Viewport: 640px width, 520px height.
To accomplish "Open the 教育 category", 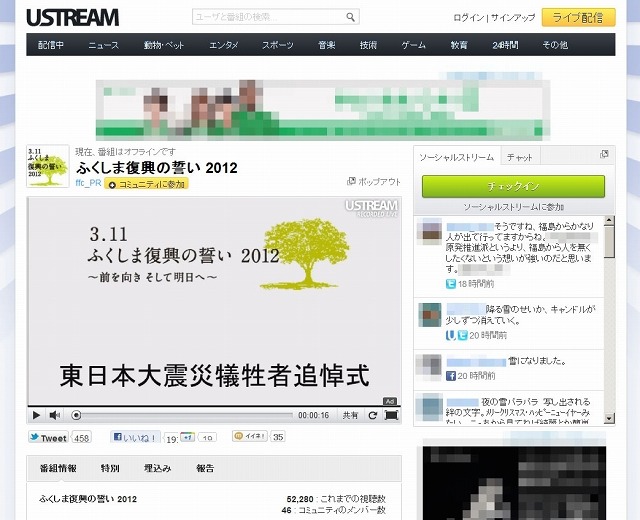I will click(459, 45).
